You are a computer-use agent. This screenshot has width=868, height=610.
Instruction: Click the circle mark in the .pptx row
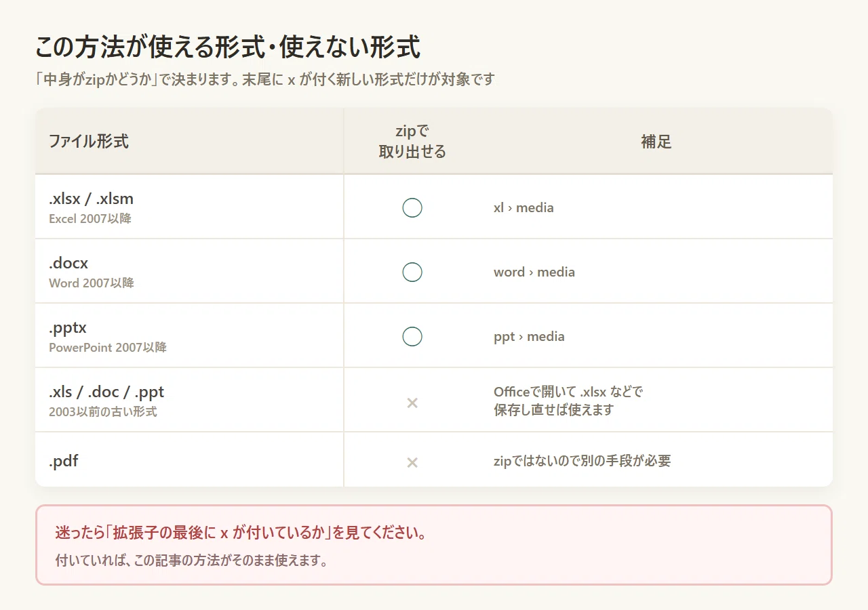click(x=412, y=336)
